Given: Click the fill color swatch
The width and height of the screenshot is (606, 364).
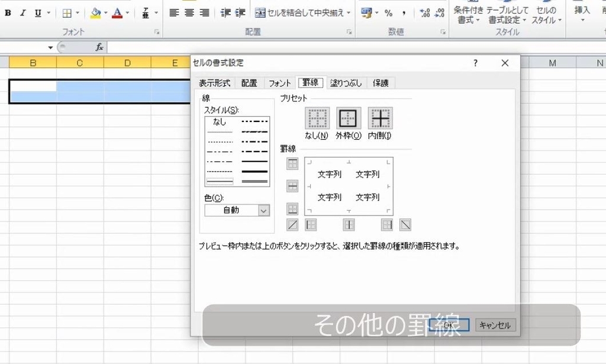Looking at the screenshot, I should click(x=95, y=12).
